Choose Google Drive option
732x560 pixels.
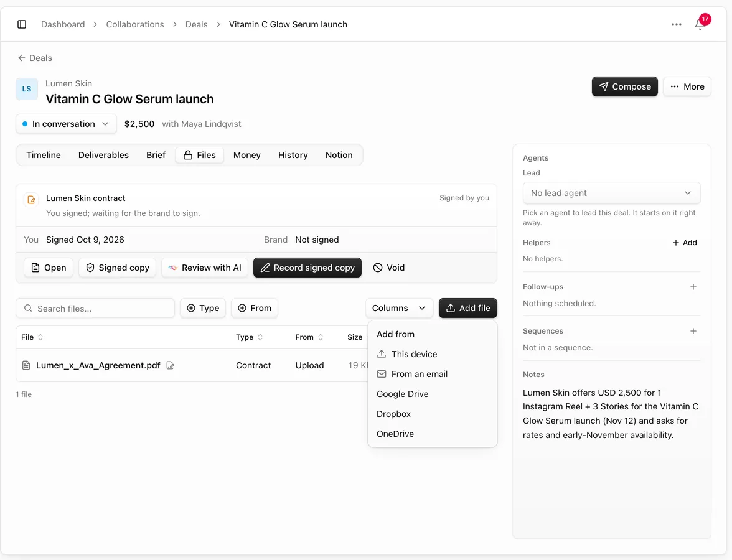point(432,394)
